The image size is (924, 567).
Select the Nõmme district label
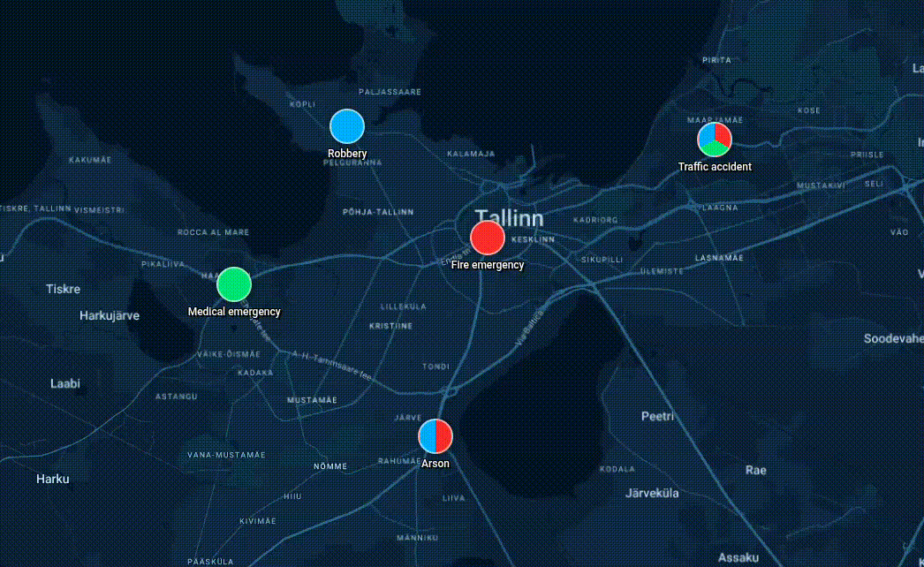click(329, 466)
